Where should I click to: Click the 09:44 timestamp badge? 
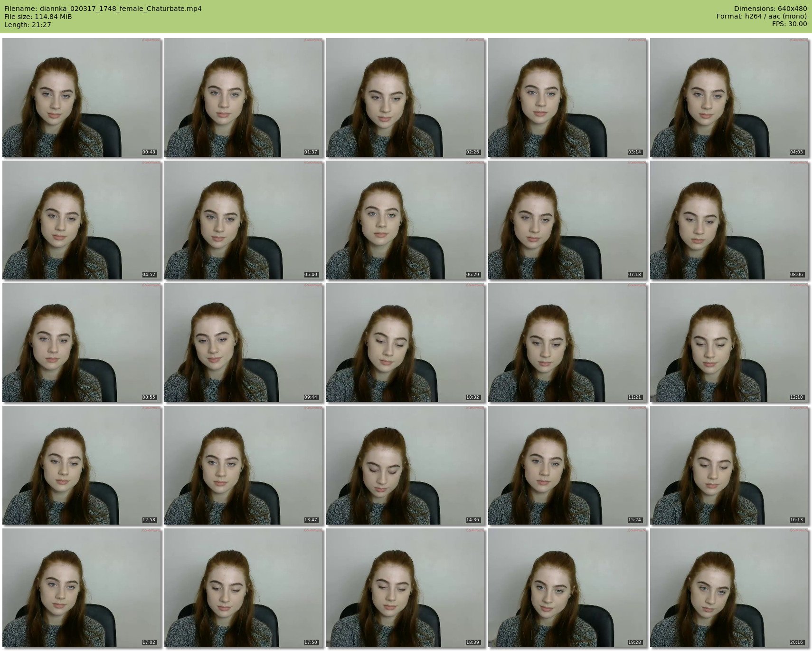pyautogui.click(x=311, y=397)
